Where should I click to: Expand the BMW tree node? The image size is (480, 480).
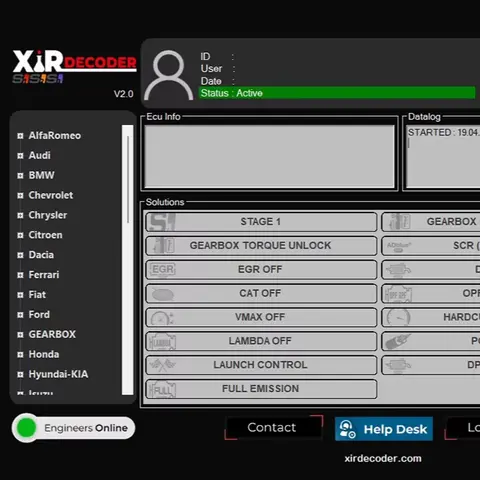pyautogui.click(x=20, y=175)
